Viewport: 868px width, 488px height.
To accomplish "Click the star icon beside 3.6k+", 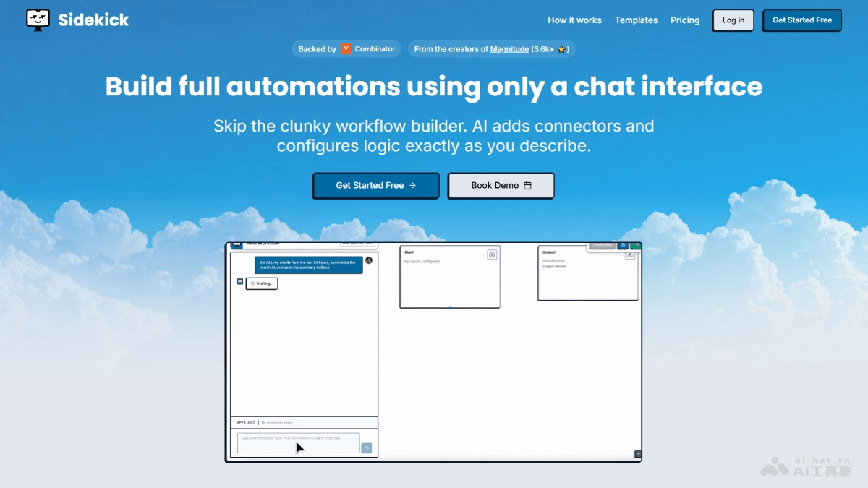I will tap(562, 50).
